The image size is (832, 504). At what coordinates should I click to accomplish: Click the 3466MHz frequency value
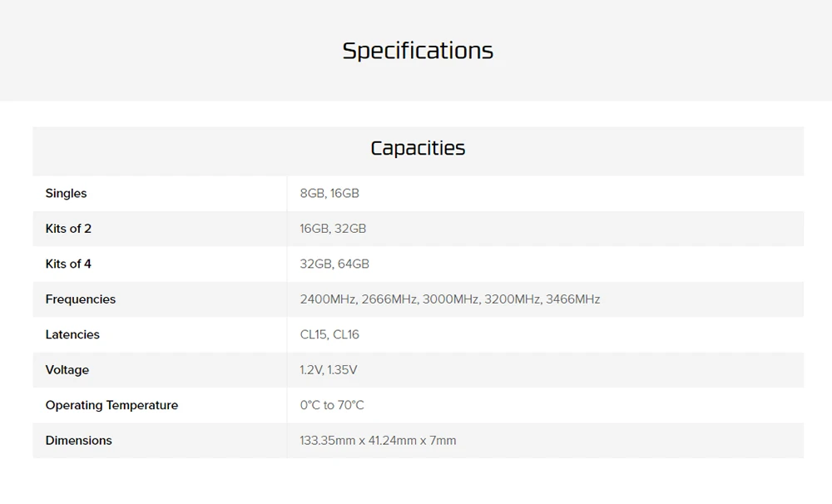click(572, 299)
